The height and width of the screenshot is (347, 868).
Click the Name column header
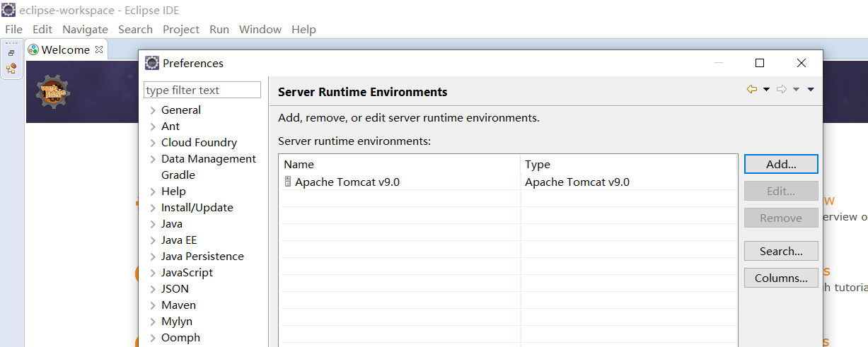point(400,164)
